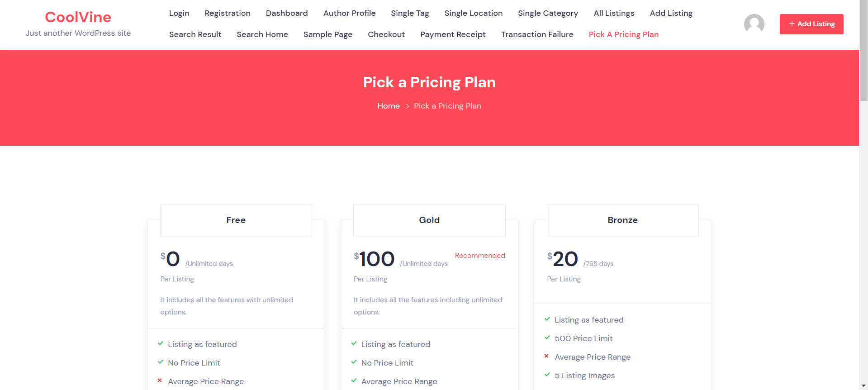
Task: Click the plus icon in Add Listing button
Action: coord(792,24)
